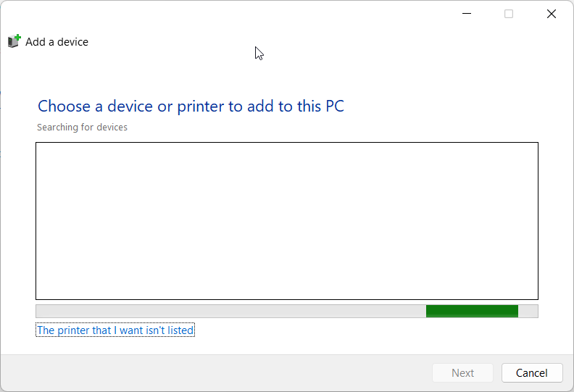Click the greyed-out maximize button
This screenshot has width=574, height=392.
coord(509,14)
